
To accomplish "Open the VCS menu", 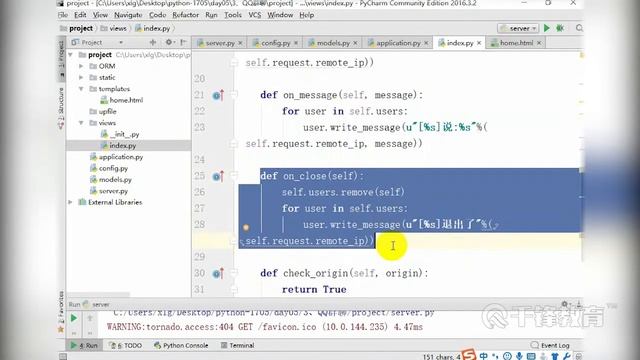I will pos(255,15).
